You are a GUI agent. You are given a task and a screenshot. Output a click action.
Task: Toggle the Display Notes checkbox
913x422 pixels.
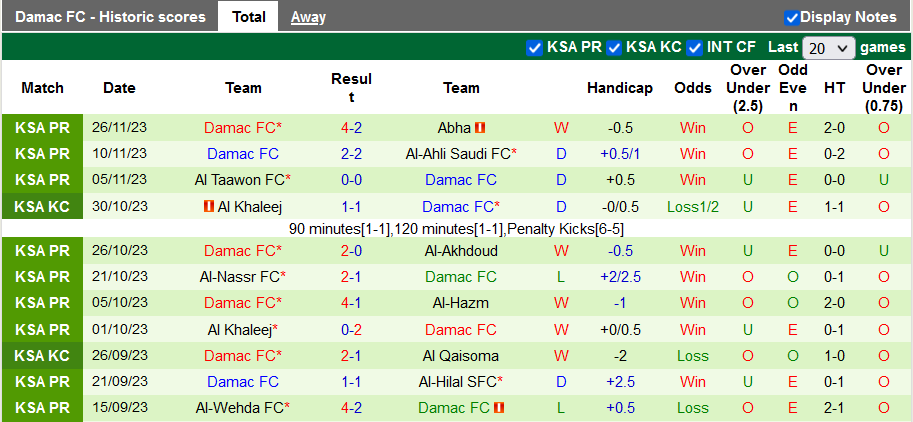[792, 17]
